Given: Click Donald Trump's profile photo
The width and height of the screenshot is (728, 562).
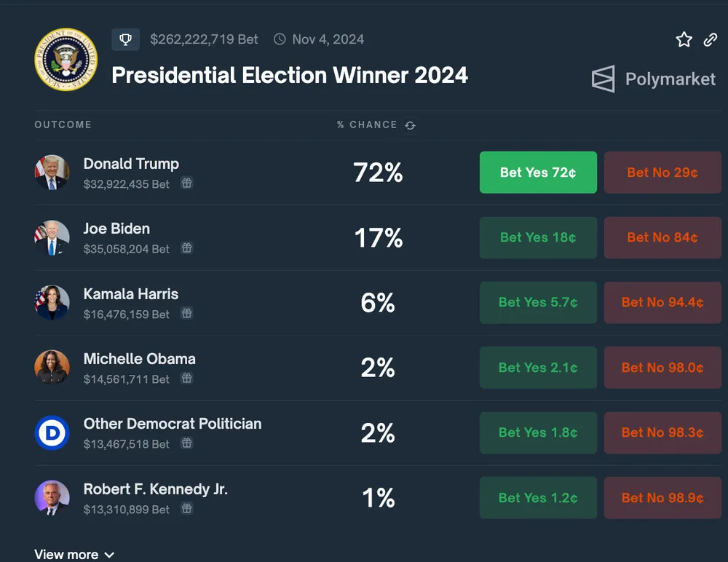Looking at the screenshot, I should (x=52, y=173).
